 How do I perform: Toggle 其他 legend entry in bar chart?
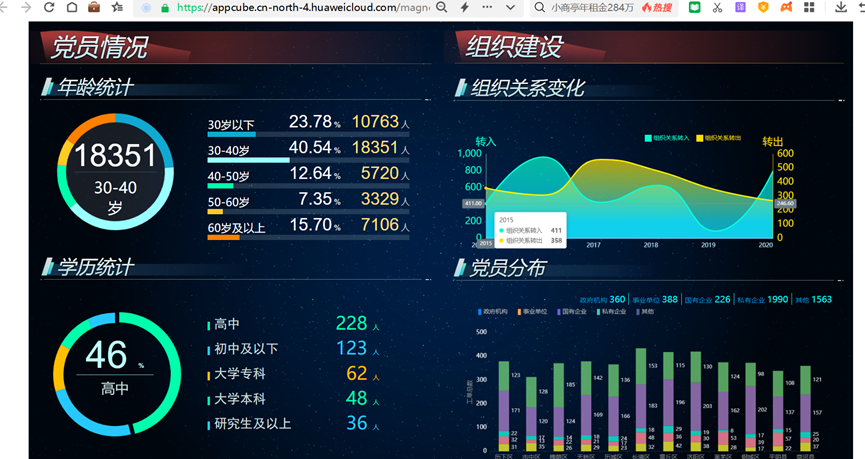point(645,312)
